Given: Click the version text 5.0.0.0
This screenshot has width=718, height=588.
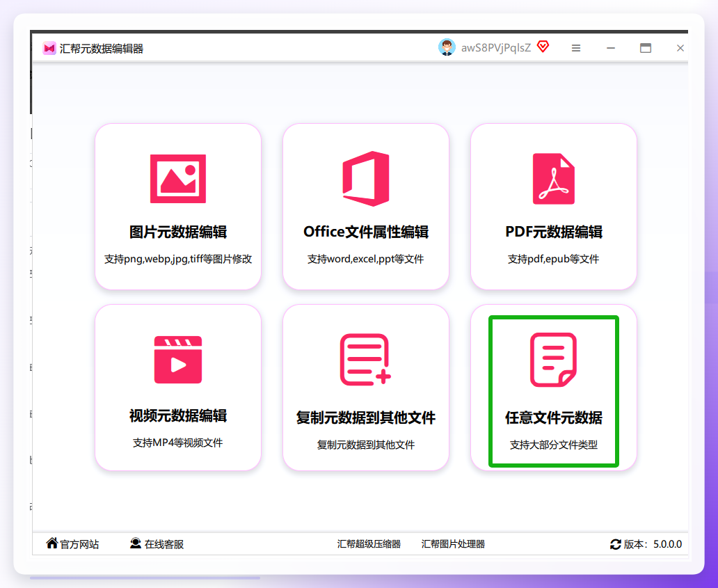Looking at the screenshot, I should pos(668,544).
